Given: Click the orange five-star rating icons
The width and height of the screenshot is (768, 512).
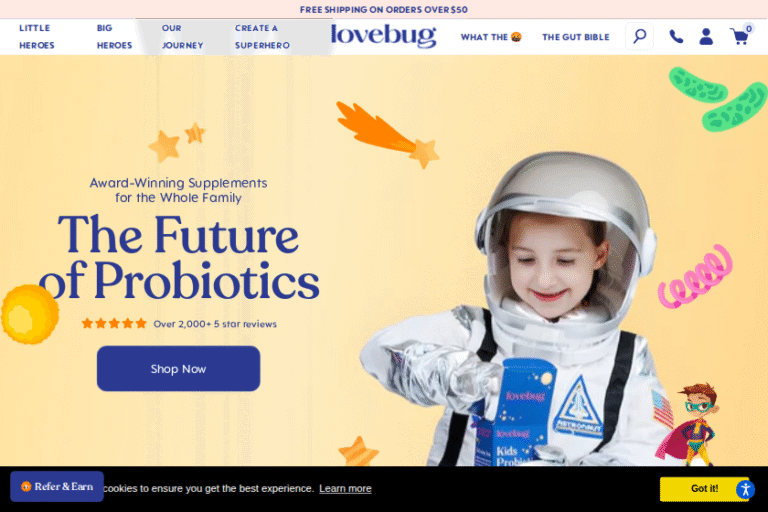Looking at the screenshot, I should point(114,323).
